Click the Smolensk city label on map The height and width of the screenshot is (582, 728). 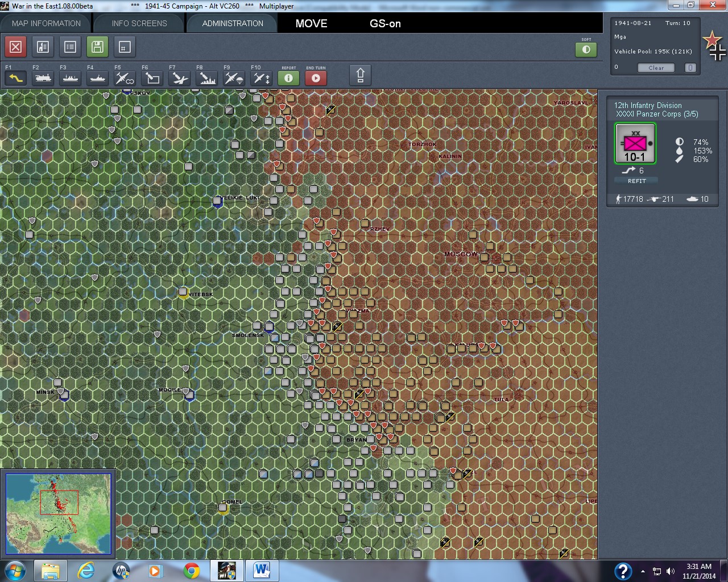point(248,335)
